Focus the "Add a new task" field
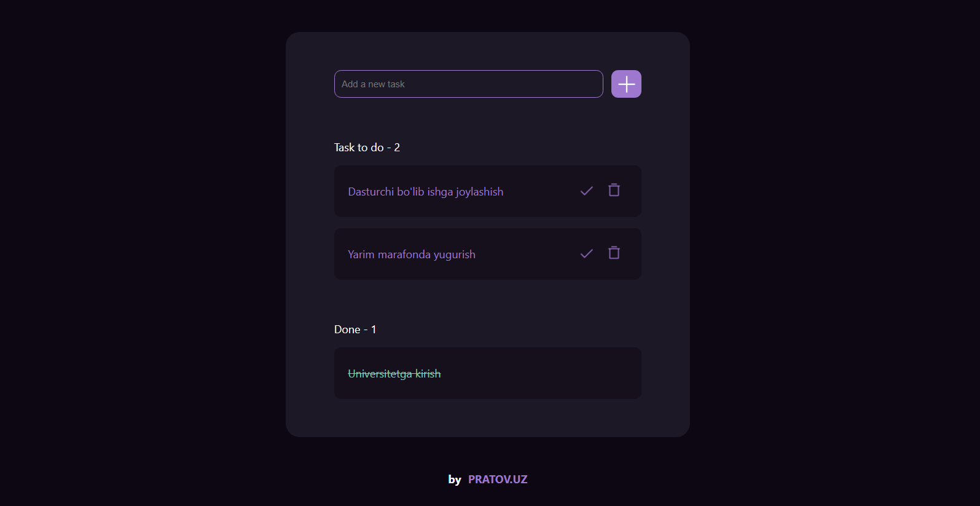This screenshot has width=980, height=506. (468, 84)
